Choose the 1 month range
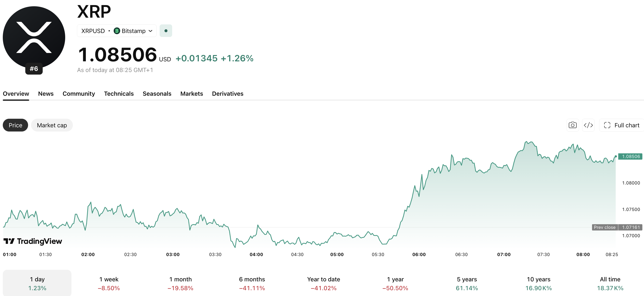The width and height of the screenshot is (644, 296). coord(180,283)
